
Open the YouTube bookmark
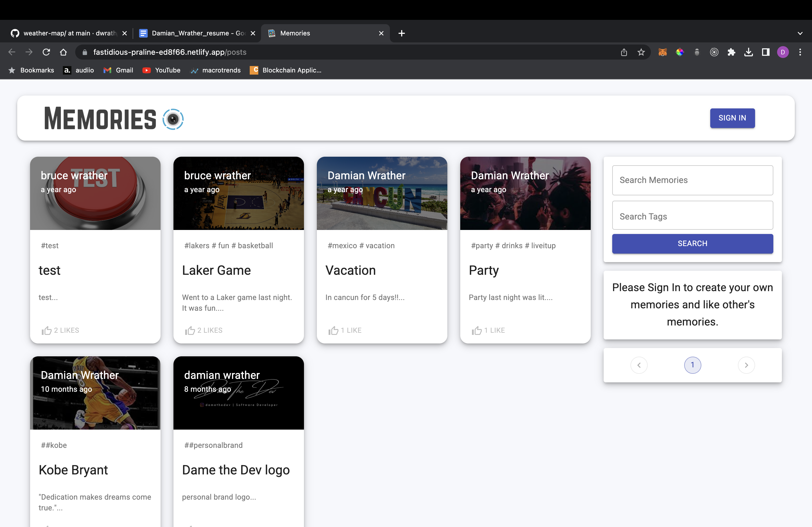coord(161,70)
